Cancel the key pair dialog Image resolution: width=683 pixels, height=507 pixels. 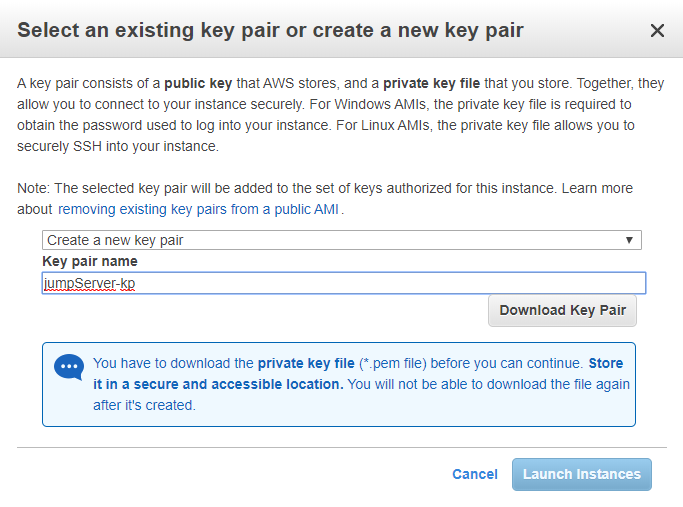(474, 474)
